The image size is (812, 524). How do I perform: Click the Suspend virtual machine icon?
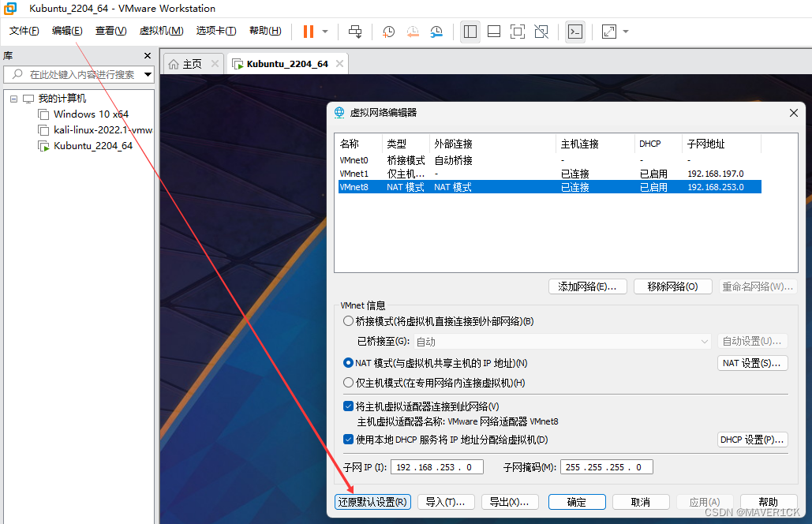coord(308,32)
